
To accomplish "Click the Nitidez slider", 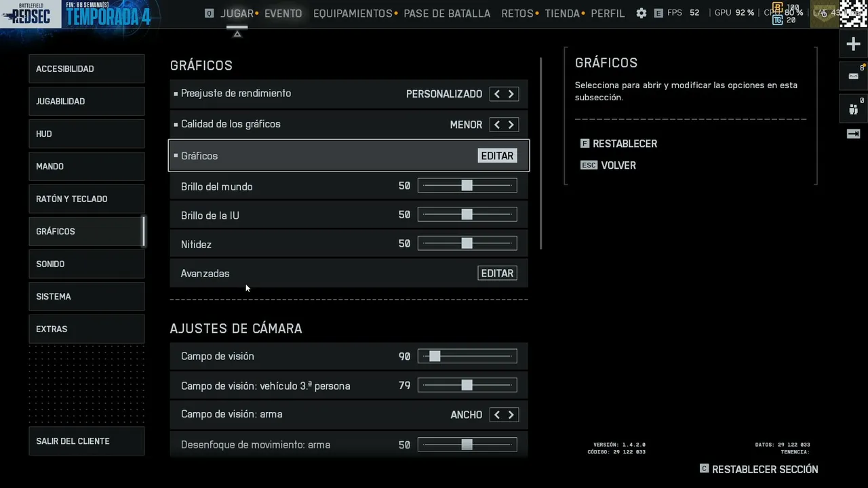I will (467, 243).
